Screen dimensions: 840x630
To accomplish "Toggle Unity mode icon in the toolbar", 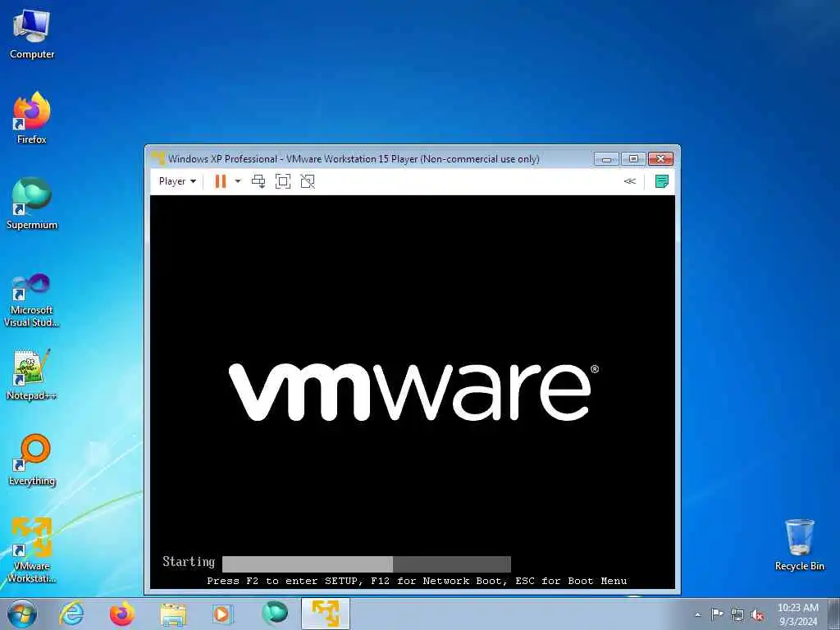I will tap(308, 181).
